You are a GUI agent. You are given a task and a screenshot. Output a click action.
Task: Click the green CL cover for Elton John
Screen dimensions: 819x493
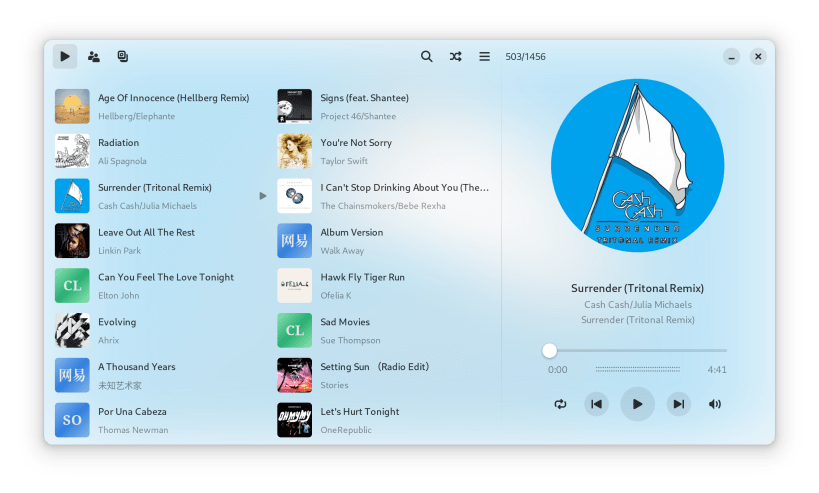[72, 286]
